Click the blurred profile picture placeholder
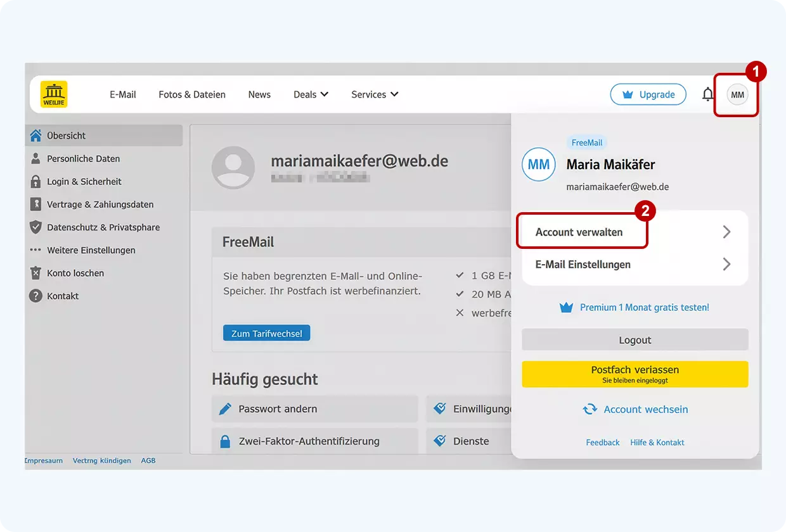Screen dimensions: 786x532 [233, 167]
